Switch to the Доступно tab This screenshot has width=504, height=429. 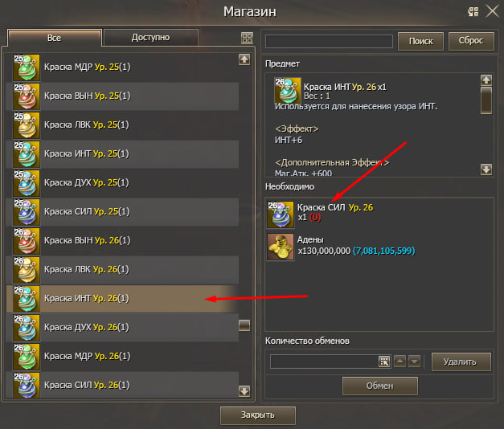[151, 38]
